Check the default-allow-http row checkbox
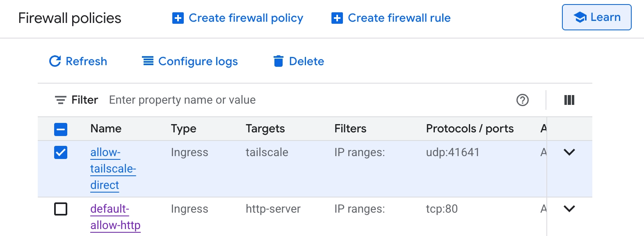644x236 pixels. (x=61, y=209)
